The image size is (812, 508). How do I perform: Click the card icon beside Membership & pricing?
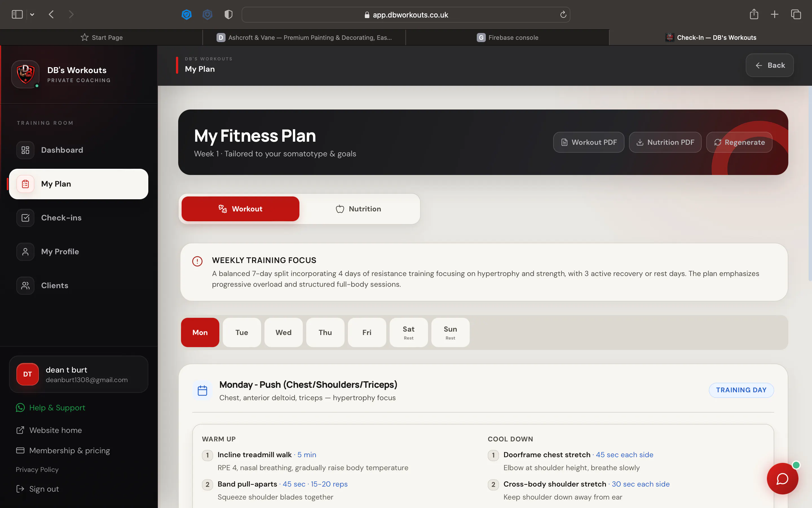[20, 450]
